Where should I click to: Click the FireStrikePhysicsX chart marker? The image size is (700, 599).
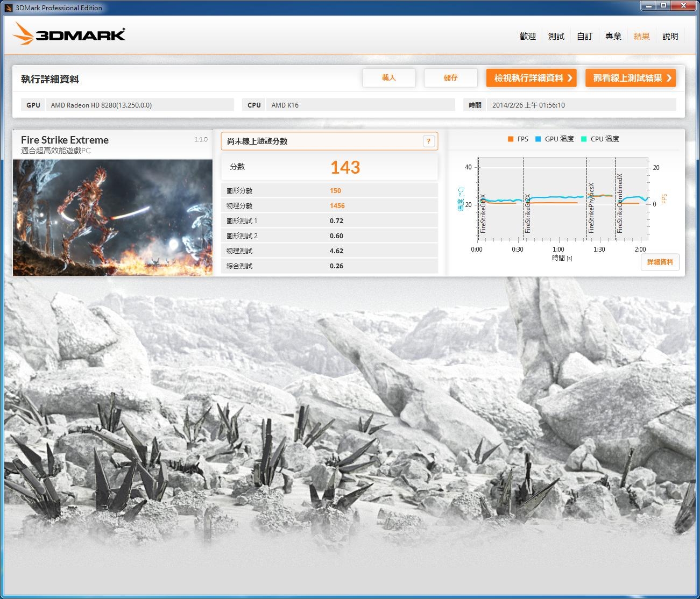coord(591,208)
